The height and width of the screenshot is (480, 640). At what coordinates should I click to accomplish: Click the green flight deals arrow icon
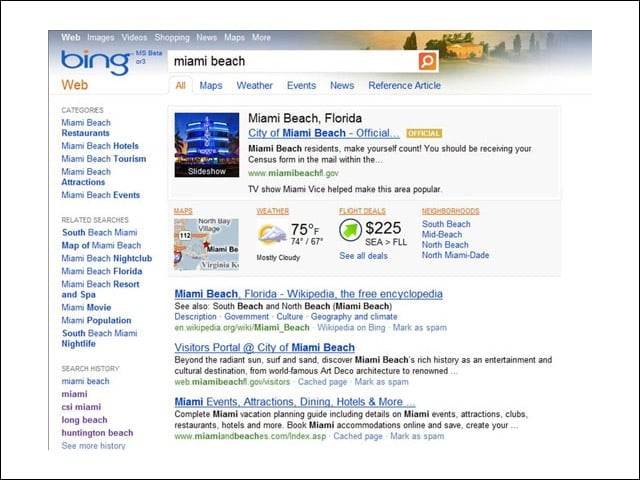[x=350, y=230]
